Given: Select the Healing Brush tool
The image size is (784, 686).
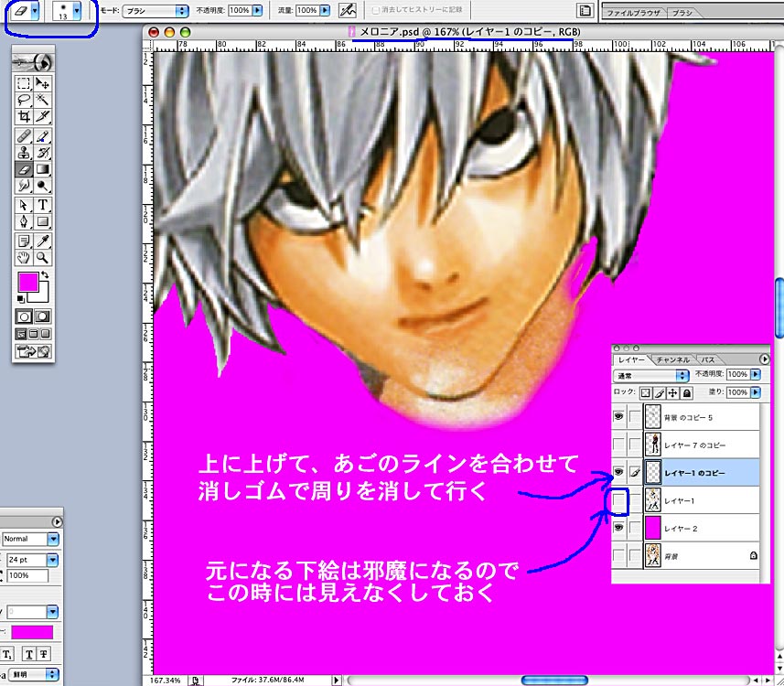Looking at the screenshot, I should [24, 135].
